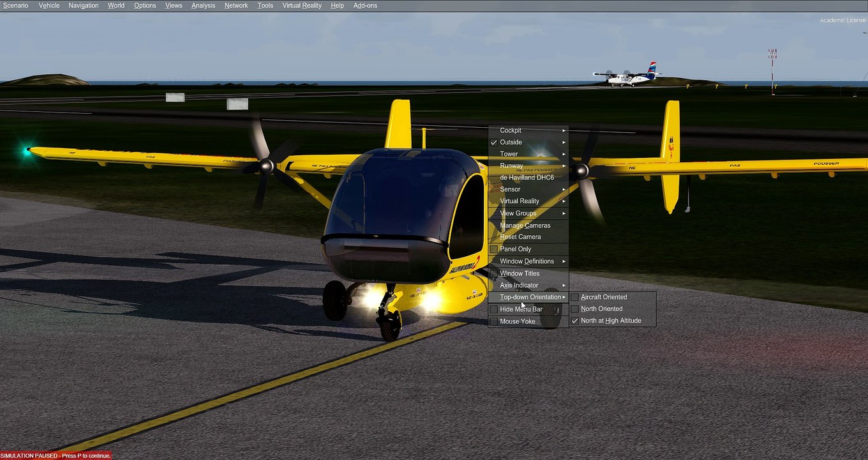Choose Reset Camera
This screenshot has width=868, height=460.
tap(528, 237)
